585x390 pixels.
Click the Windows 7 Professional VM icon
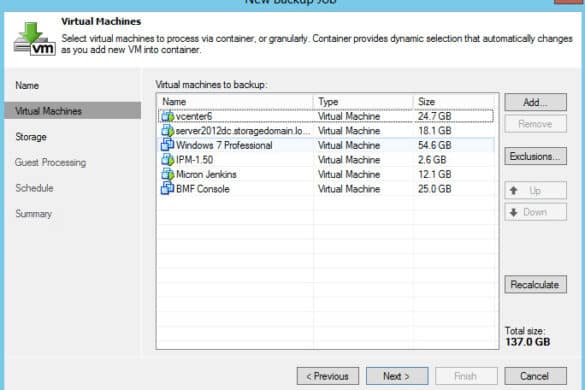coord(168,145)
